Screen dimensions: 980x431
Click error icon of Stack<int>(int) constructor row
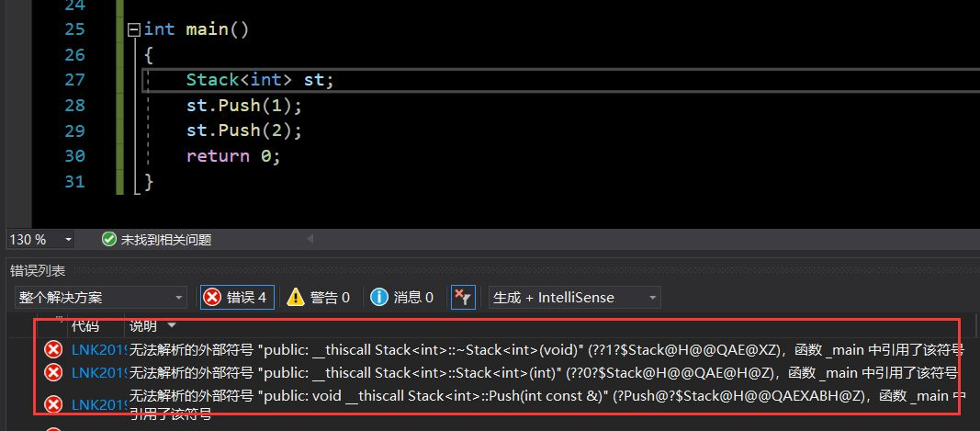(54, 373)
